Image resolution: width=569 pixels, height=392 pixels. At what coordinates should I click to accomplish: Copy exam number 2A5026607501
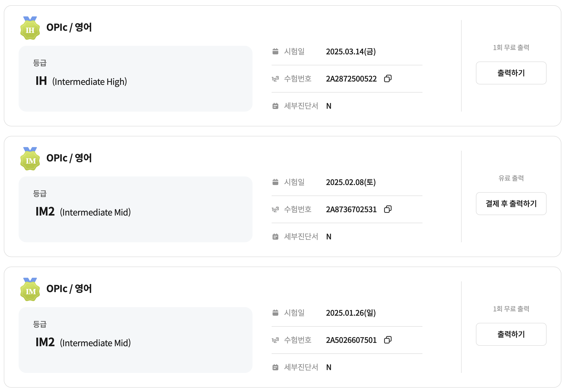[388, 340]
